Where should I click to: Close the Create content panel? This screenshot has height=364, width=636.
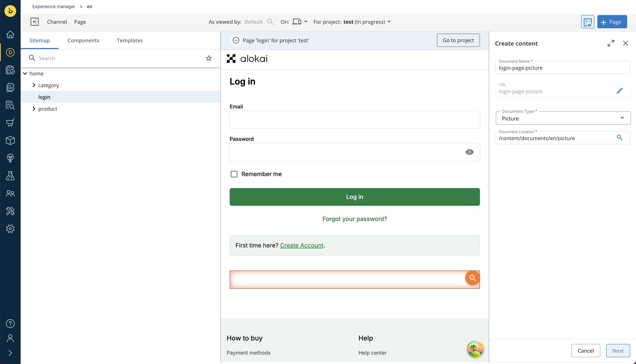[x=626, y=43]
